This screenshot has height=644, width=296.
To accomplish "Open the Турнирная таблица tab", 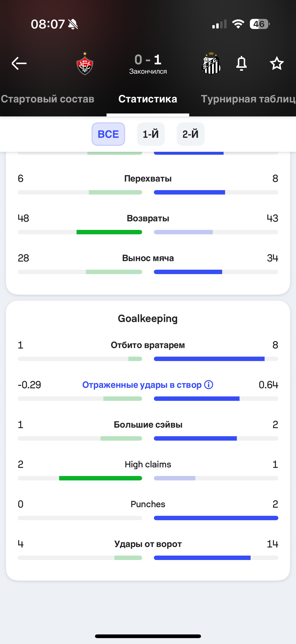I will pyautogui.click(x=248, y=99).
